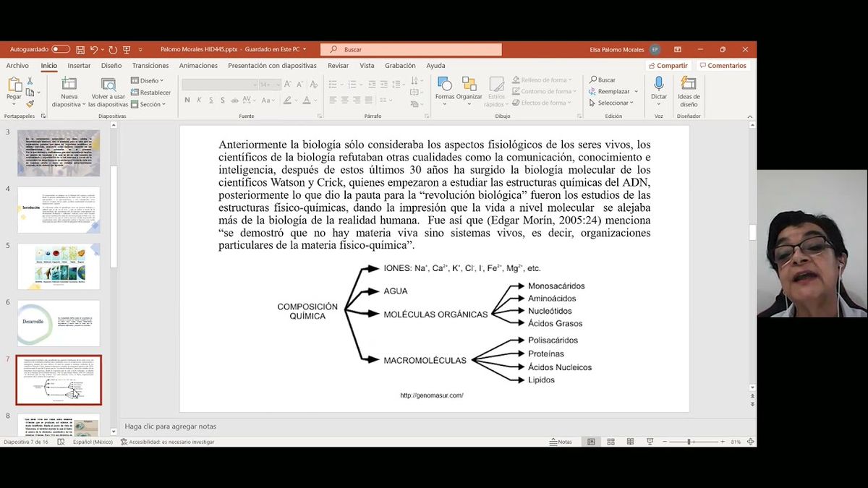Click the Compartir button

click(667, 66)
